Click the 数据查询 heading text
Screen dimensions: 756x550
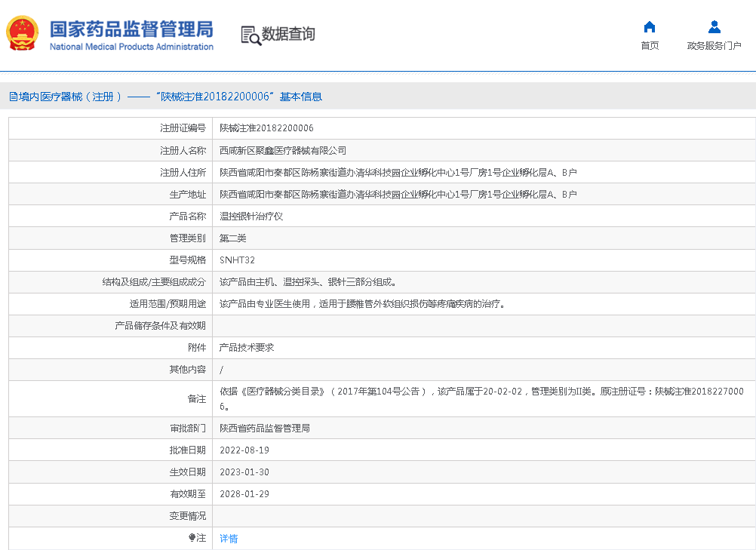pos(288,34)
